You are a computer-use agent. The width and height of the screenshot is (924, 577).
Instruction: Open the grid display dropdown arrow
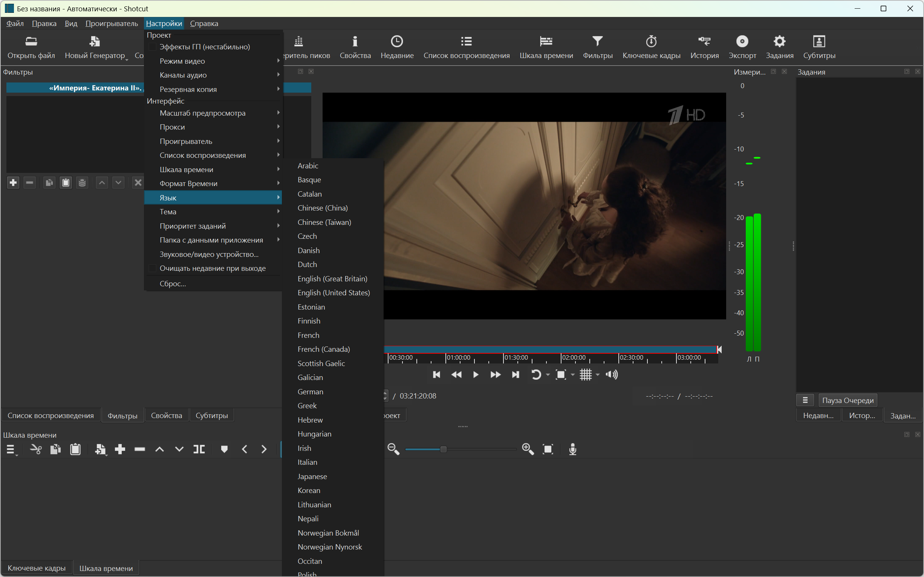[598, 375]
